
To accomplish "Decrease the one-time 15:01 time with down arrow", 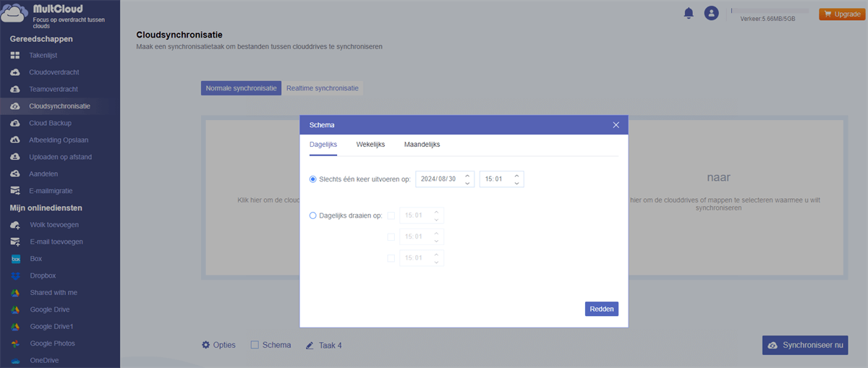I will (x=516, y=184).
